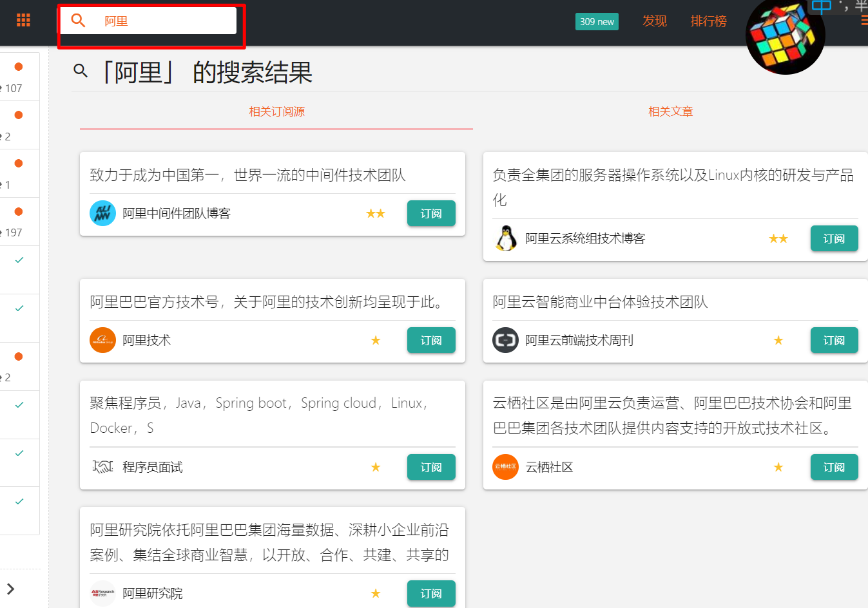Viewport: 868px width, 608px height.
Task: Click the star rating of 程序员面试
Action: point(376,467)
